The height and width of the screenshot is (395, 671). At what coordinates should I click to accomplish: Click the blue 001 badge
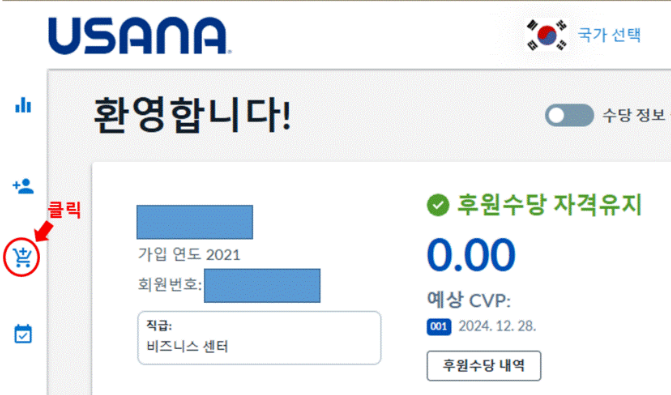tap(439, 327)
